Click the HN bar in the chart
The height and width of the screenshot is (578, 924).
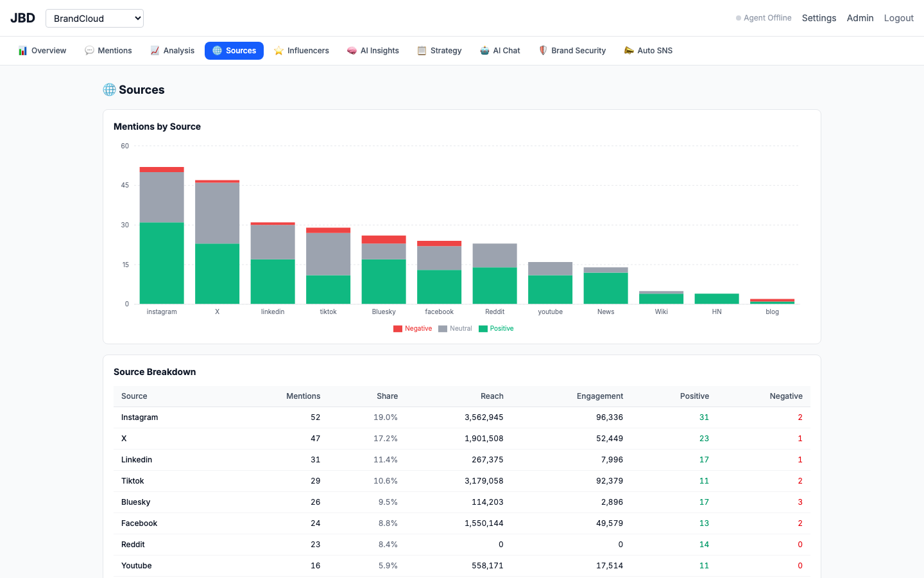(717, 299)
